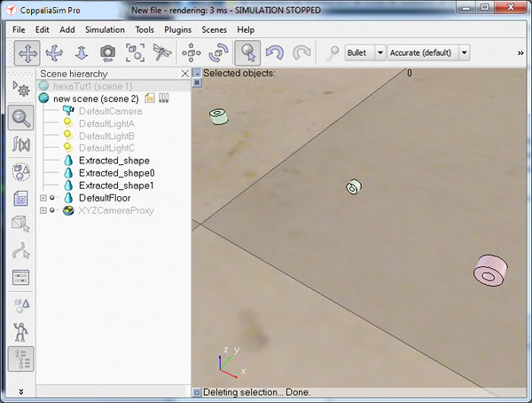This screenshot has width=532, height=403.
Task: Select Extracted_shape0 in hierarchy
Action: coord(116,173)
